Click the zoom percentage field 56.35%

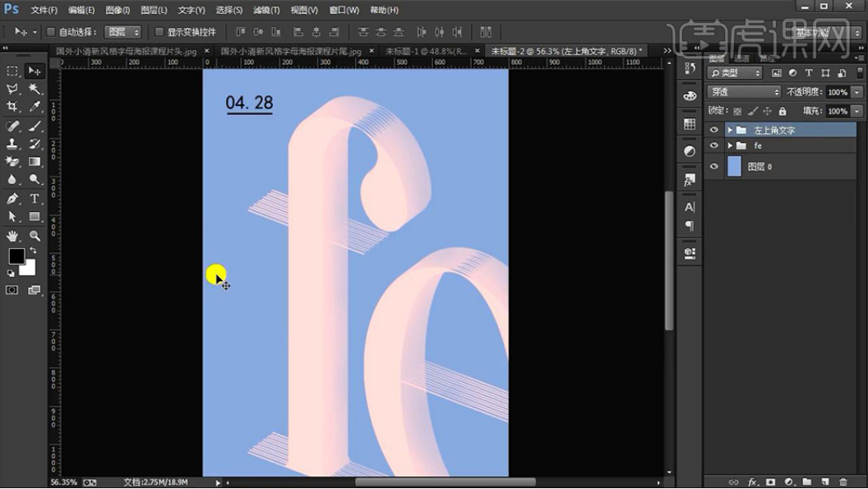coord(64,482)
